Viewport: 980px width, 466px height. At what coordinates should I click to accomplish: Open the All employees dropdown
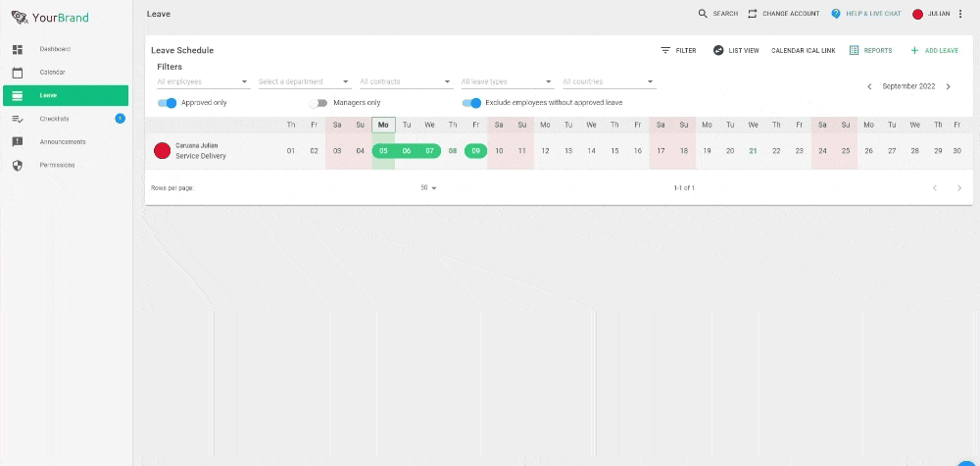203,82
